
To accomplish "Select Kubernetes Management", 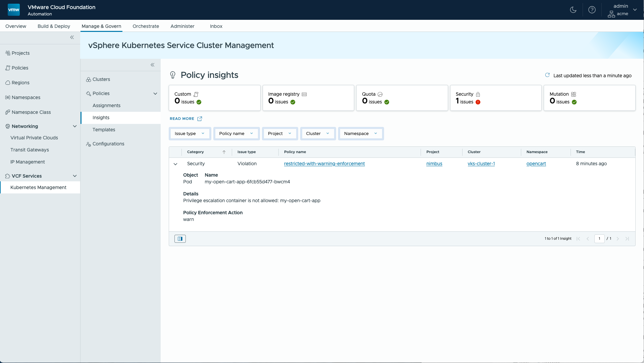I will click(x=40, y=187).
